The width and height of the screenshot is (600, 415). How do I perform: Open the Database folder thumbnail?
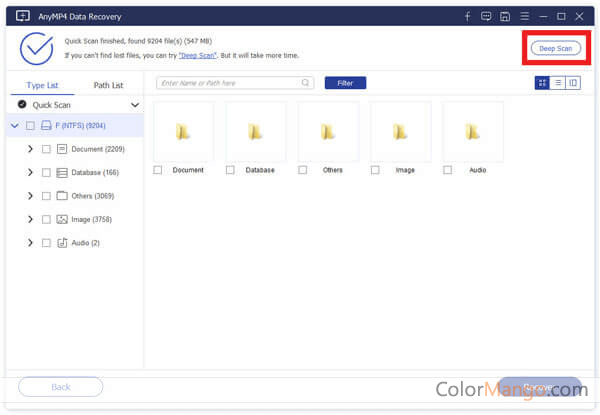point(256,132)
